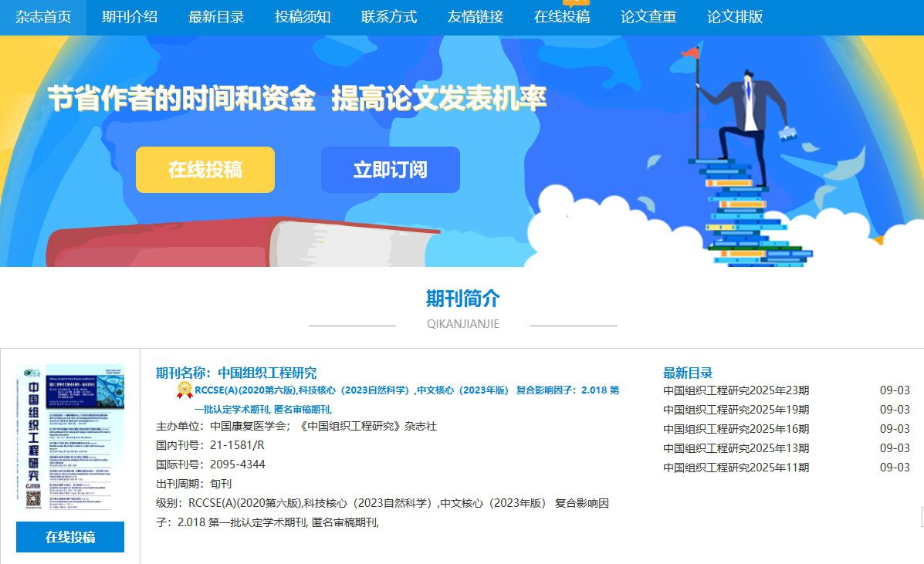Image resolution: width=924 pixels, height=564 pixels.
Task: Go to 期刊介绍 in navigation bar
Action: [x=130, y=17]
